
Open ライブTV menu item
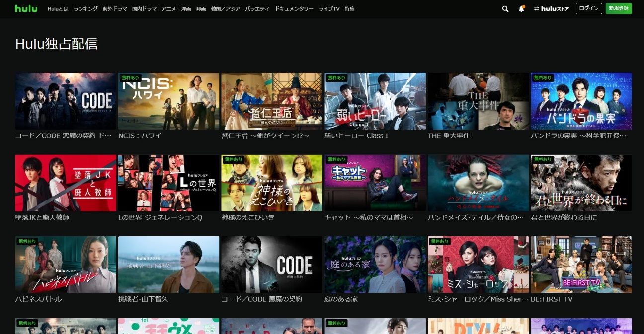tap(329, 9)
